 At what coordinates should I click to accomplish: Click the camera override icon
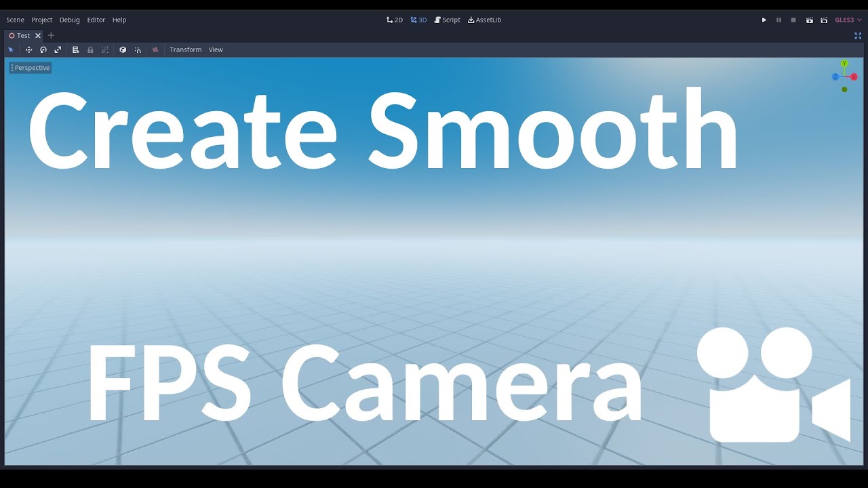tap(155, 49)
